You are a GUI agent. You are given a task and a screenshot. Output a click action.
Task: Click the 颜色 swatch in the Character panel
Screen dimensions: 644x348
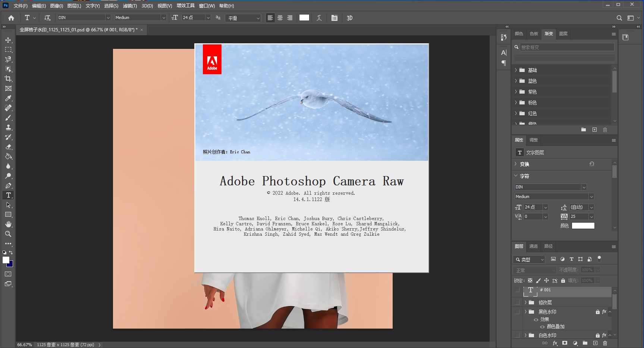tap(583, 226)
